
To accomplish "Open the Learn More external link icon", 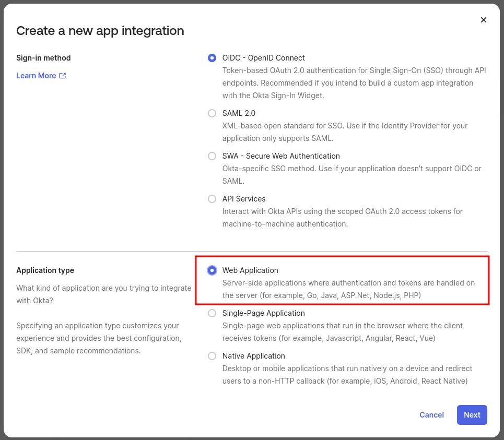I will (63, 76).
